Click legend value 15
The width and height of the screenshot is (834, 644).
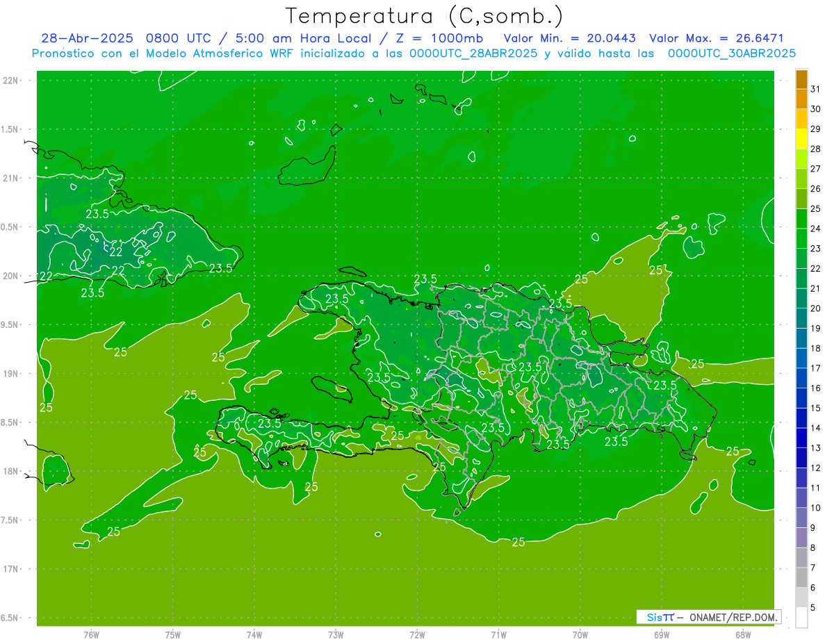pyautogui.click(x=815, y=408)
